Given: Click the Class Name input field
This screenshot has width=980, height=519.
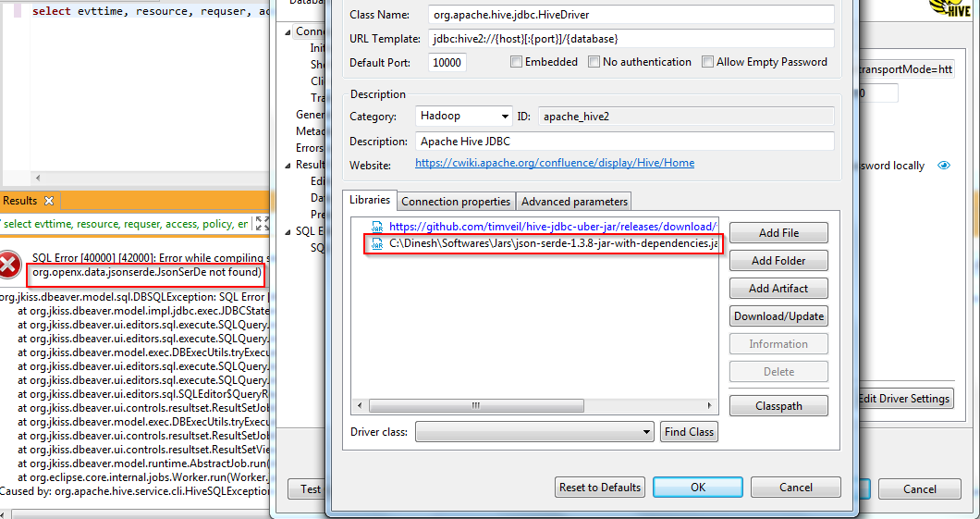Looking at the screenshot, I should pos(631,15).
